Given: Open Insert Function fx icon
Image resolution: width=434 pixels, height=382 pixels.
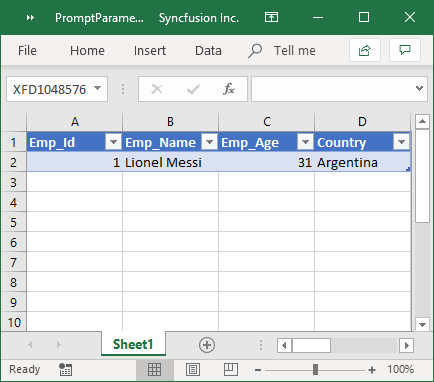Looking at the screenshot, I should coord(229,89).
